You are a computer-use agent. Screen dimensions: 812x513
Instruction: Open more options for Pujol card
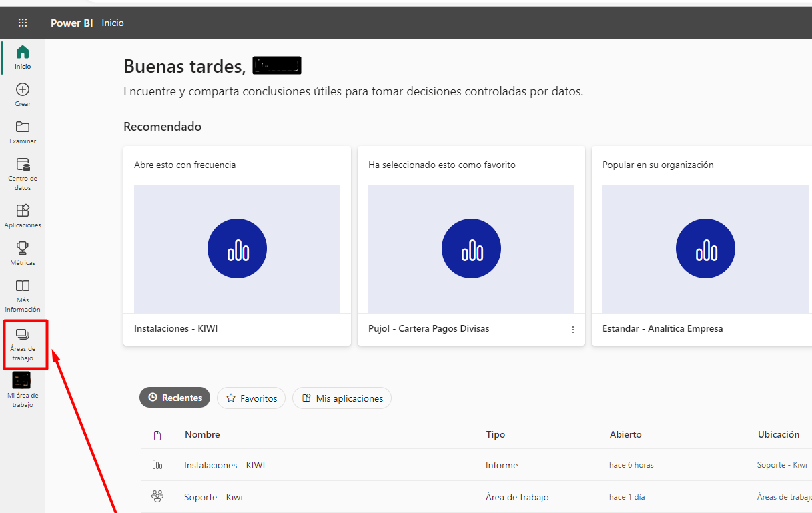pos(572,329)
